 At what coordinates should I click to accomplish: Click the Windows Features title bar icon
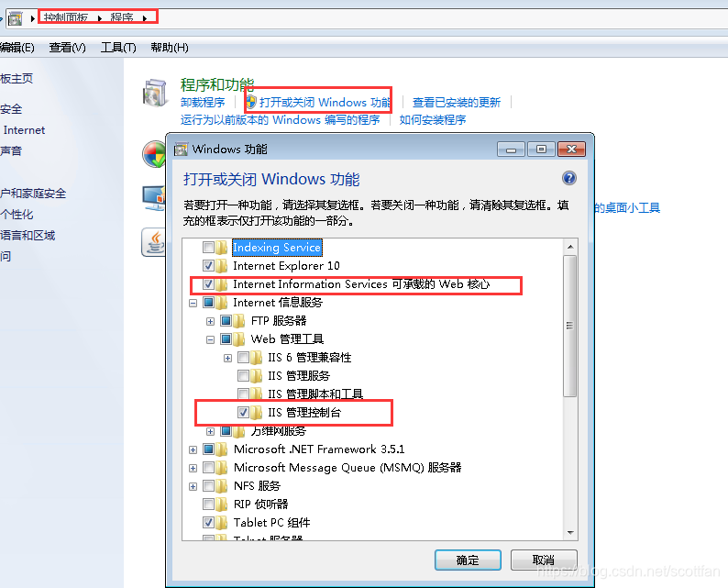[181, 150]
